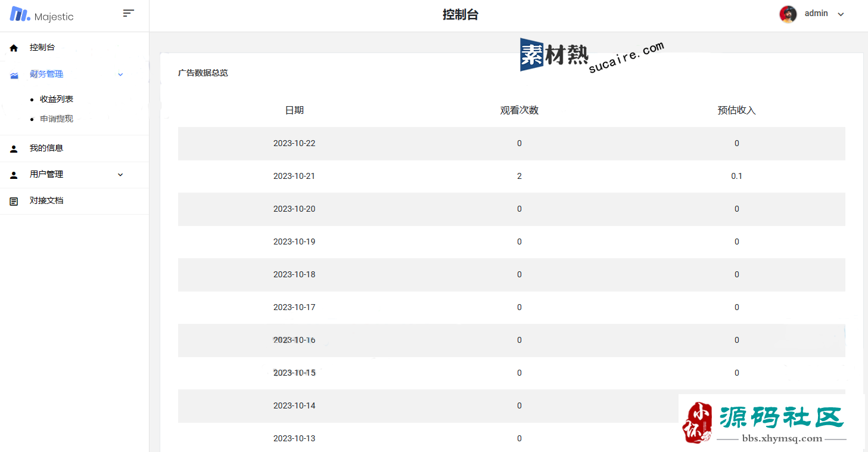Open 控制台 in the sidebar
This screenshot has height=452, width=868.
(x=42, y=47)
